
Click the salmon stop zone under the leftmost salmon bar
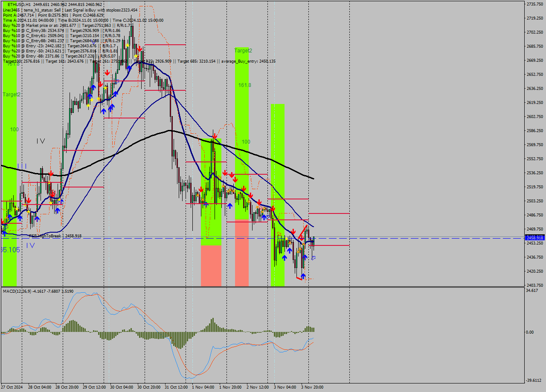[211, 265]
